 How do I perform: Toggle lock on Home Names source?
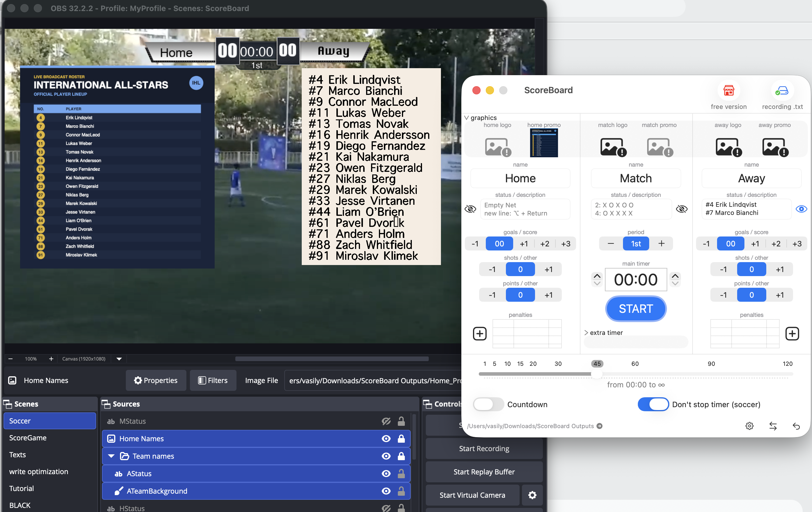(401, 439)
